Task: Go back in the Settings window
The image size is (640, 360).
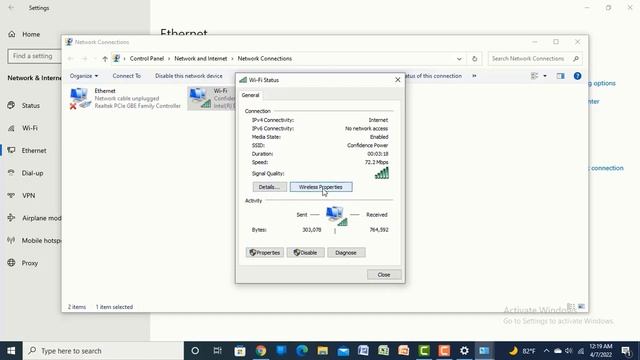Action: click(x=11, y=8)
